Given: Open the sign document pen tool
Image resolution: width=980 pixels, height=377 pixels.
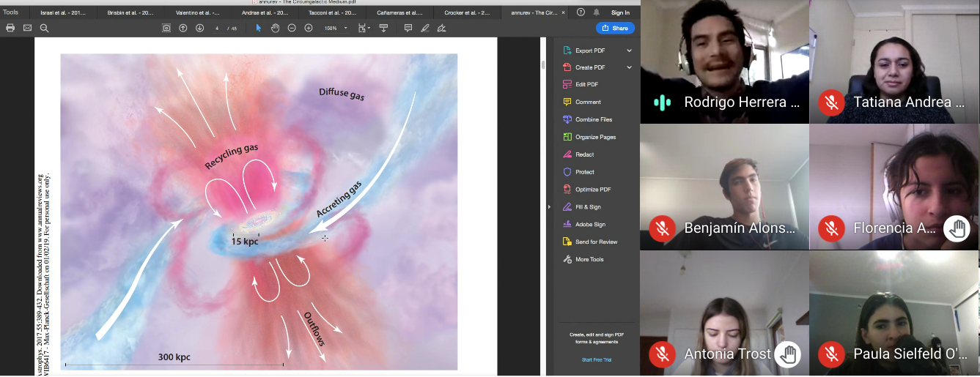Looking at the screenshot, I should point(441,28).
